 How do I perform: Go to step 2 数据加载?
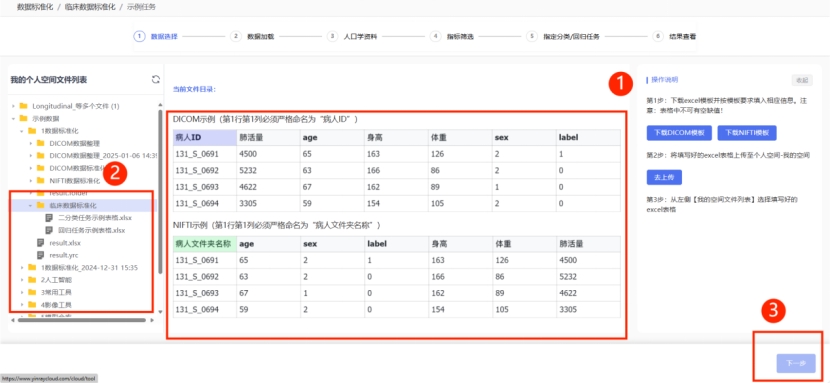252,37
